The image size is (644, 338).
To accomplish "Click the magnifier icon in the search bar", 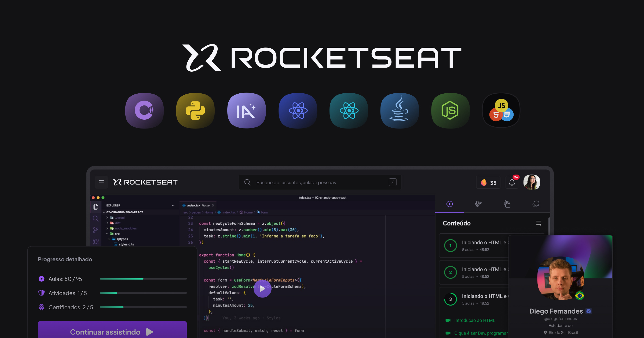I will tap(247, 182).
